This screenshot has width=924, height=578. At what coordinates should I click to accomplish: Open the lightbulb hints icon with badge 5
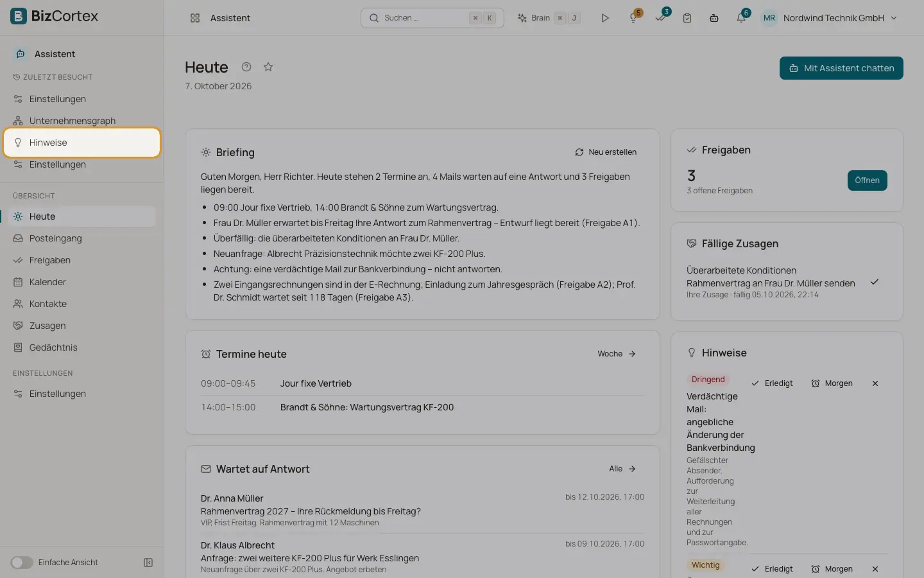pos(634,18)
